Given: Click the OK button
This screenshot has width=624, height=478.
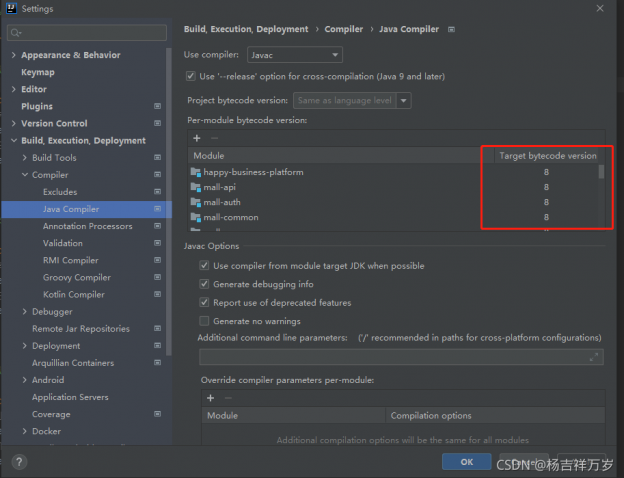Looking at the screenshot, I should point(467,462).
